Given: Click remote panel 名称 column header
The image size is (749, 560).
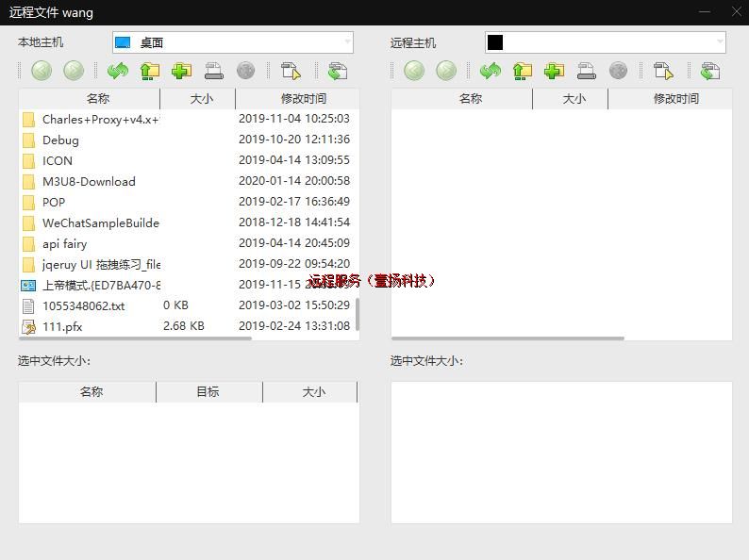Looking at the screenshot, I should coord(471,99).
